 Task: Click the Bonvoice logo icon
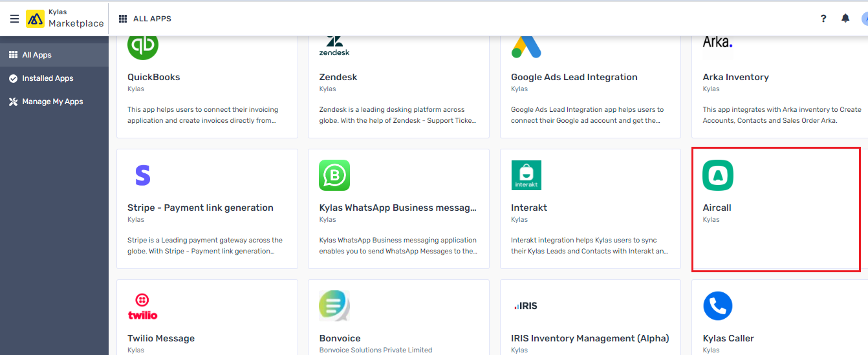tap(334, 306)
